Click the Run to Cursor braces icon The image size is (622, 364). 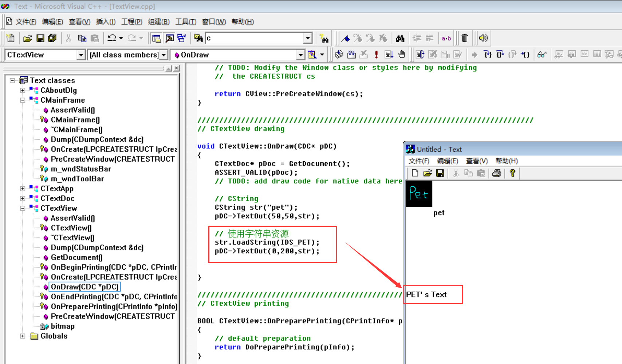coord(525,55)
